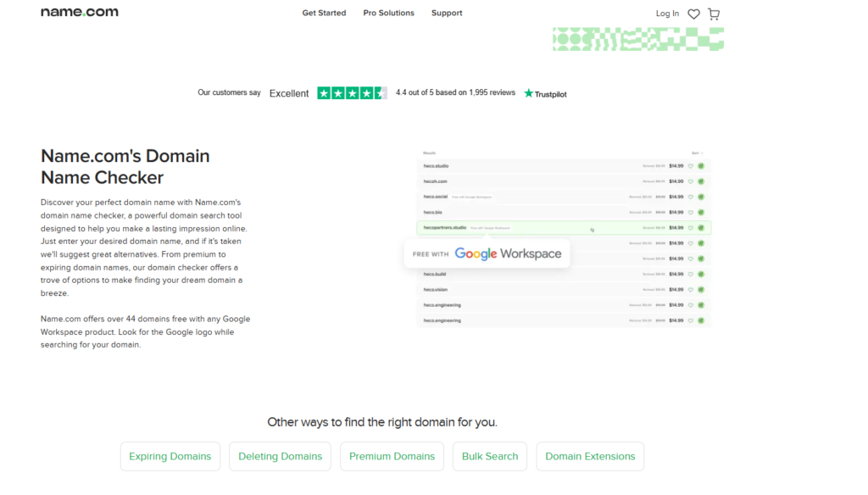The image size is (868, 495).
Task: Open the Pro Solutions menu
Action: 388,13
